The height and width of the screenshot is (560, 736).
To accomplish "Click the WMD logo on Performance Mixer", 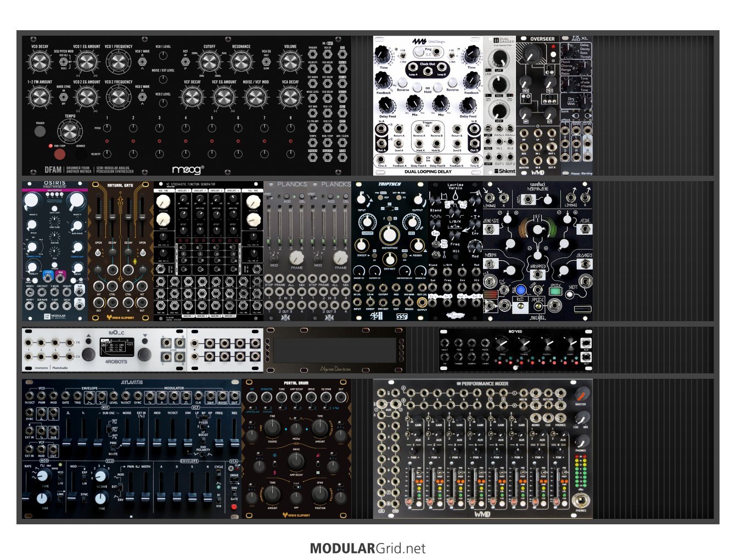I will pos(482,514).
